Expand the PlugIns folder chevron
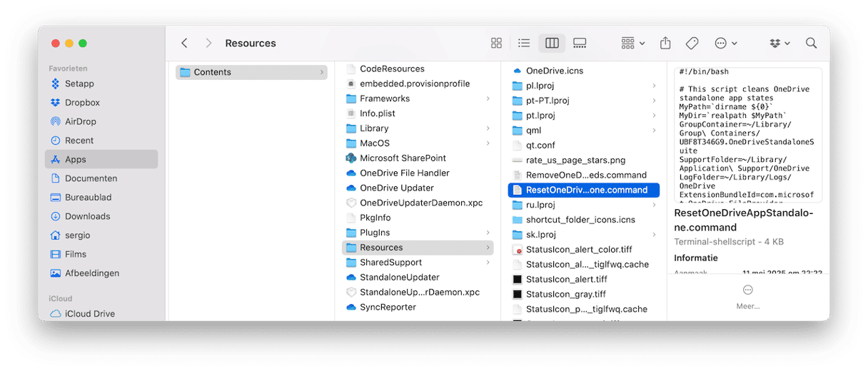The height and width of the screenshot is (371, 868). pos(488,233)
